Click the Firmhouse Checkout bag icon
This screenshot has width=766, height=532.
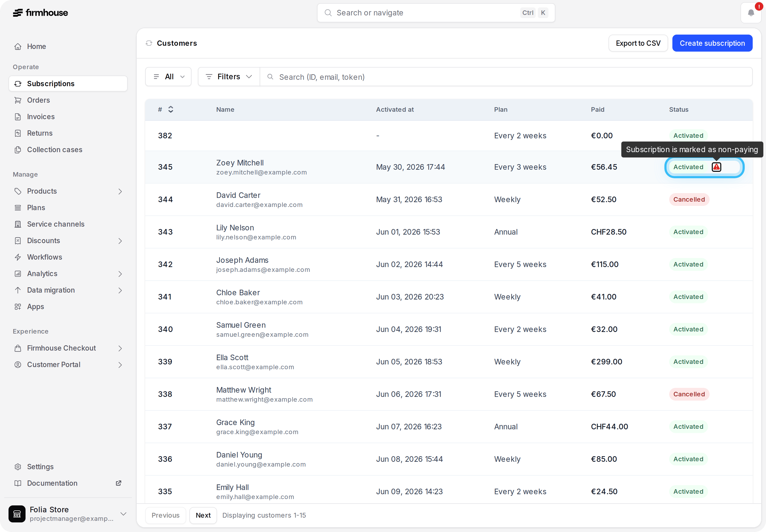click(x=18, y=348)
